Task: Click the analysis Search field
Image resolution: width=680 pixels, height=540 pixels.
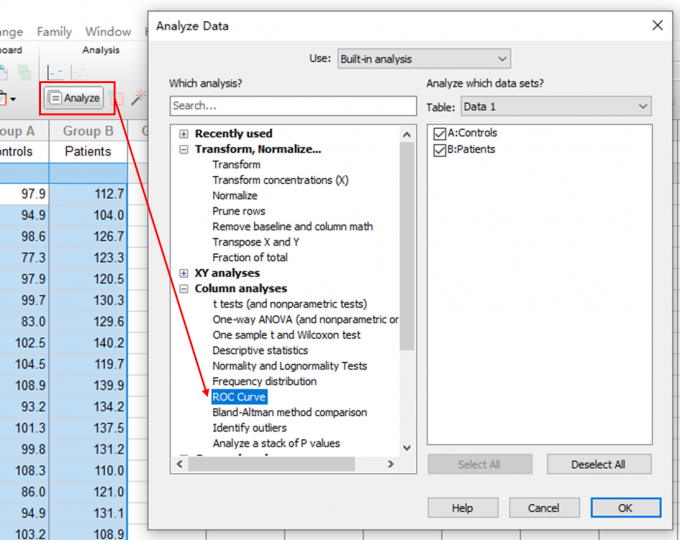Action: [292, 106]
